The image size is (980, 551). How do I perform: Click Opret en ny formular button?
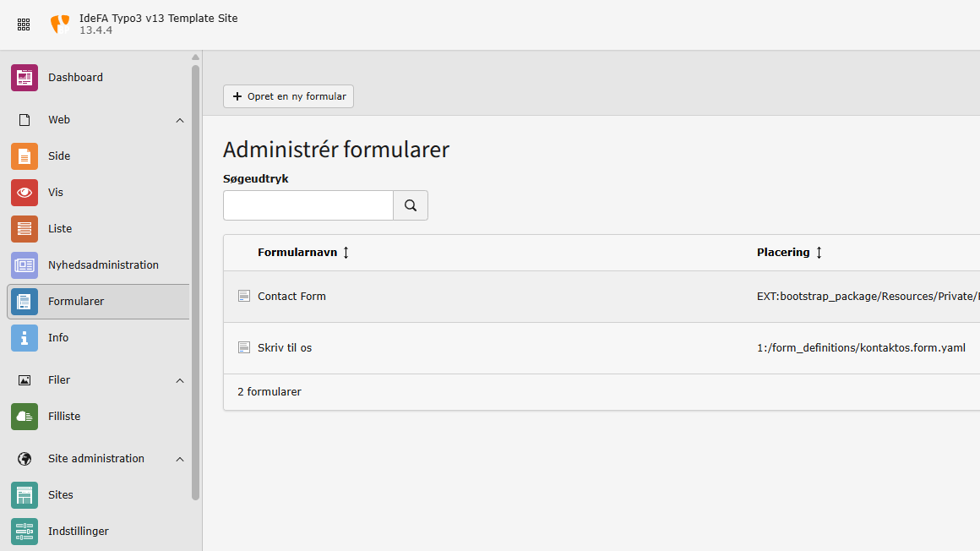click(288, 96)
